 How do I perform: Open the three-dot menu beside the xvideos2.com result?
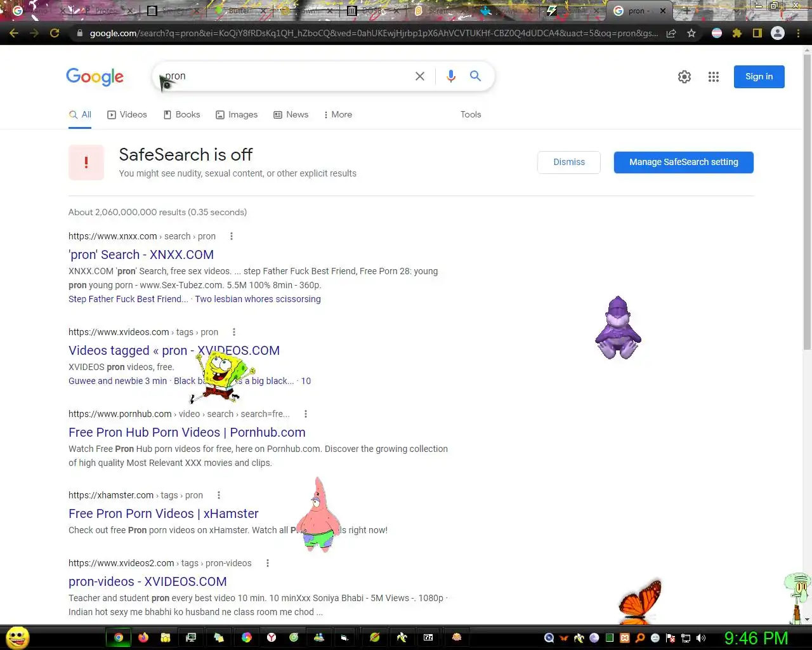268,563
